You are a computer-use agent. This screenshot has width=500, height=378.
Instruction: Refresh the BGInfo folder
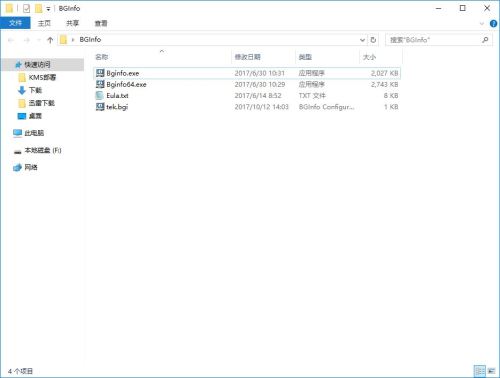click(x=373, y=40)
